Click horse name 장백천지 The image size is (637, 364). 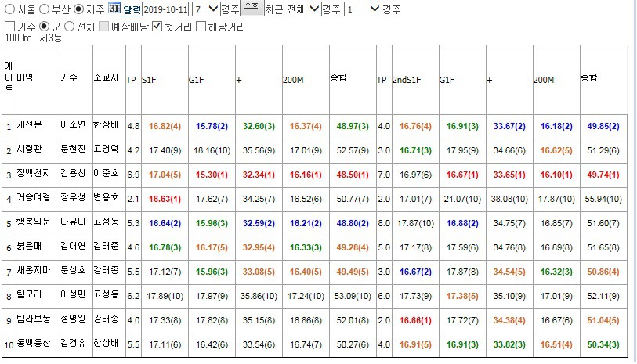34,173
